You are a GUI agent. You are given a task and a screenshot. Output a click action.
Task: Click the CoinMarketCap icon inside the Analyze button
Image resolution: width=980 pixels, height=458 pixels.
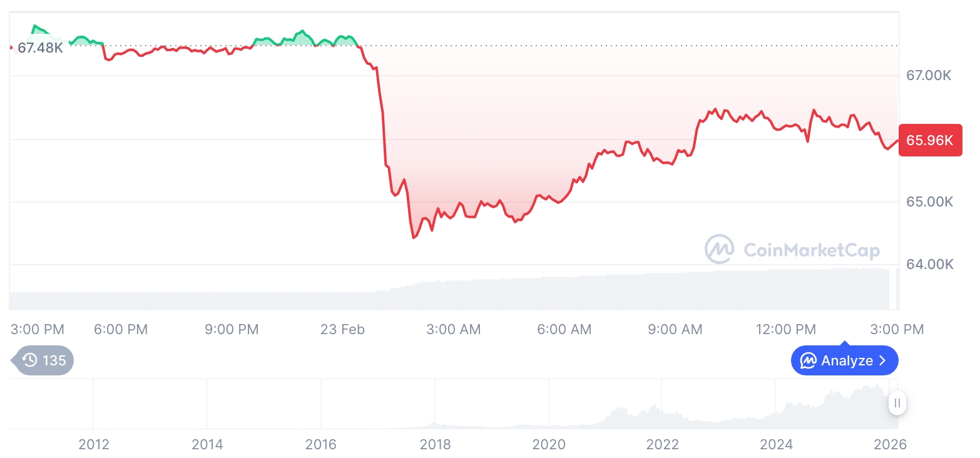pyautogui.click(x=809, y=361)
